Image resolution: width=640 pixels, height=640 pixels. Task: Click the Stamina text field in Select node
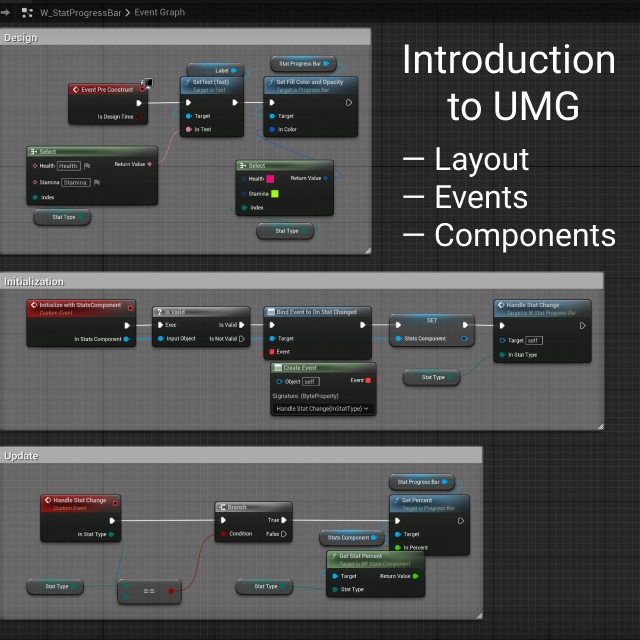pyautogui.click(x=76, y=182)
